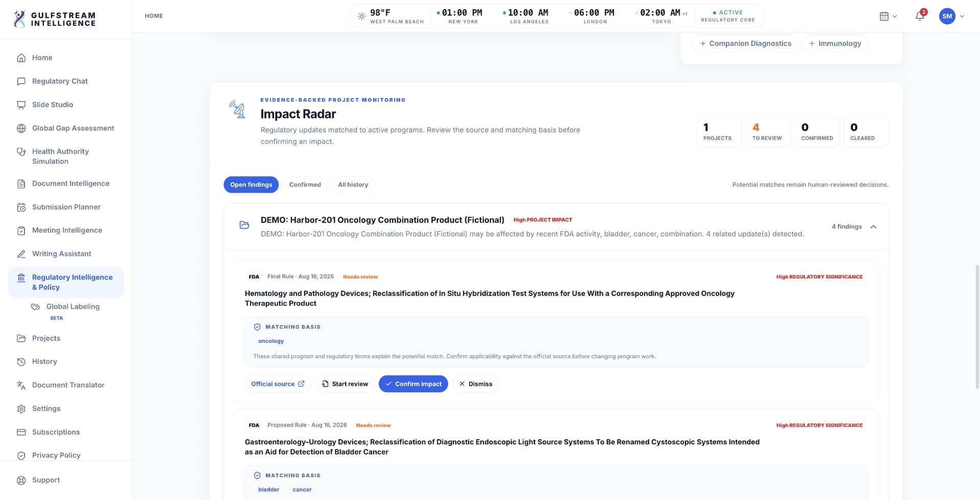Click the New York 01:00 PM clock
This screenshot has height=500, width=980.
click(x=459, y=16)
